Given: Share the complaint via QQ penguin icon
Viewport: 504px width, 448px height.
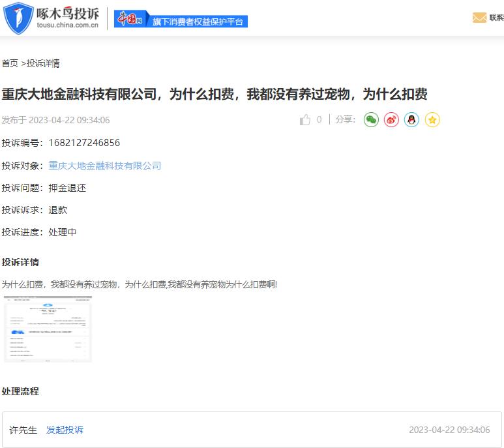Looking at the screenshot, I should click(x=412, y=120).
